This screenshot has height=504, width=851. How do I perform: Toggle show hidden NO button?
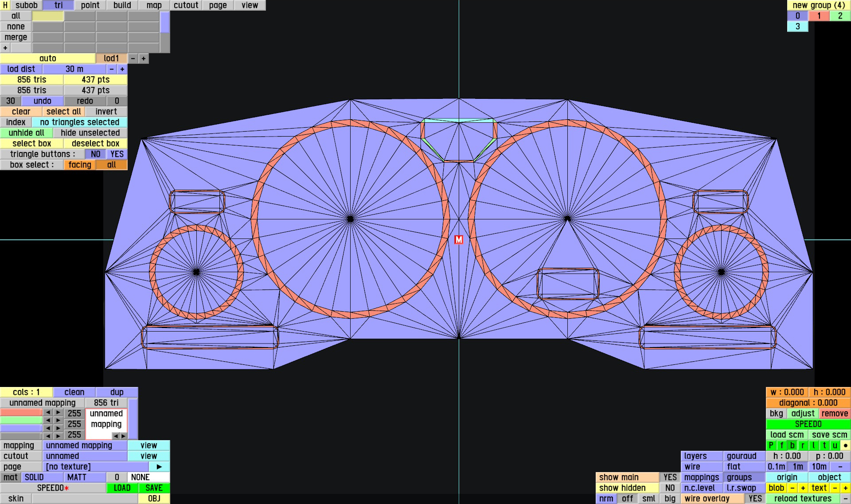670,488
